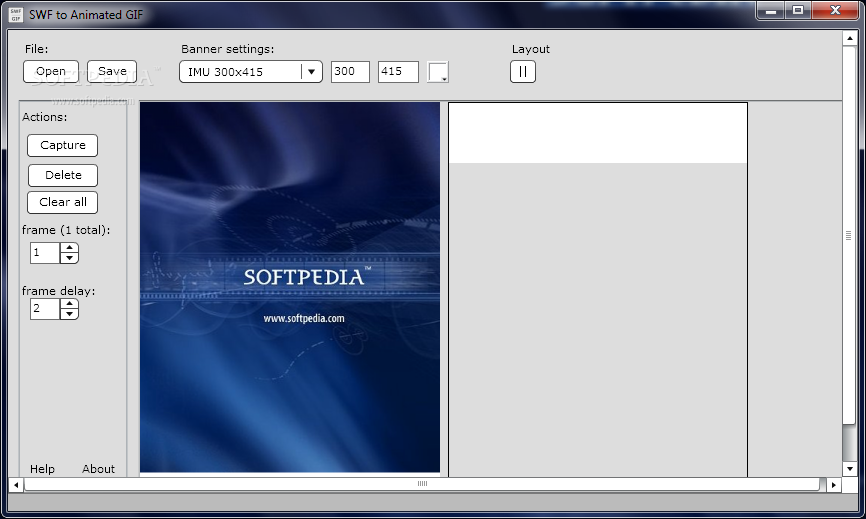The width and height of the screenshot is (866, 519).
Task: Toggle the Layout side-by-side icon button
Action: (522, 72)
